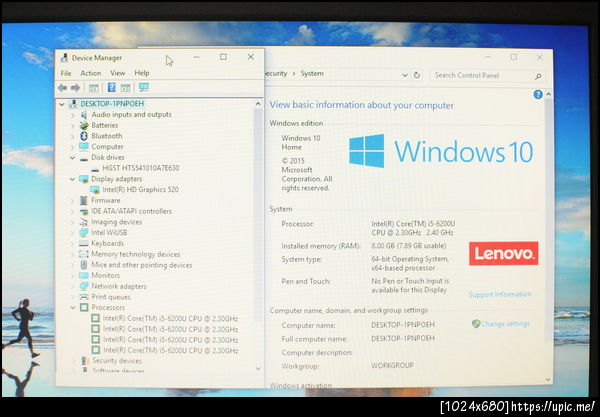
Task: Expand Audio inputs and outputs
Action: (73, 115)
